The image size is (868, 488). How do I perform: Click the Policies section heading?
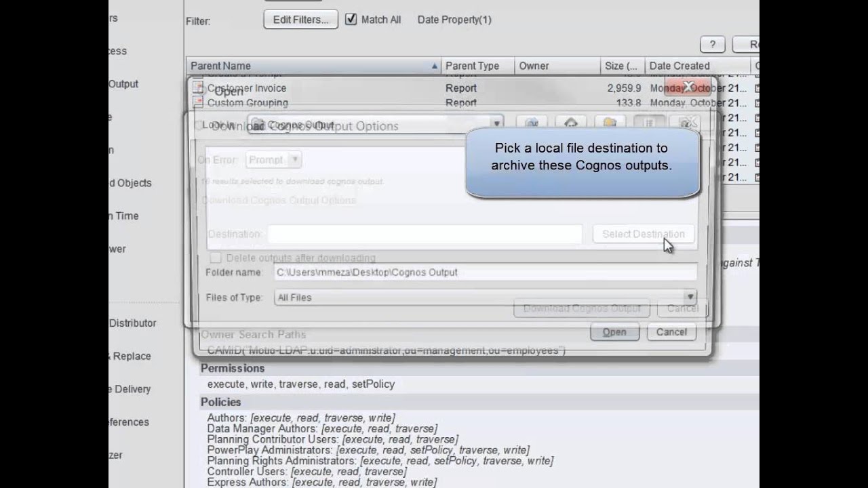point(220,402)
